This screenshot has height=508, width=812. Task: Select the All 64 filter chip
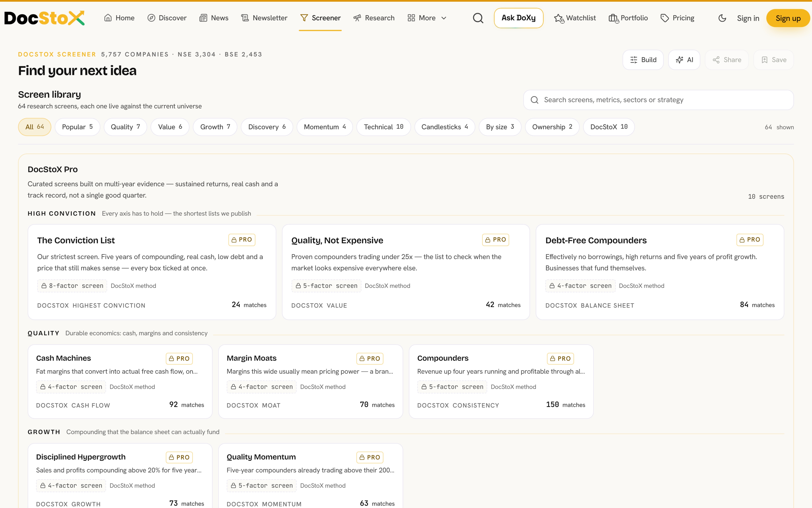pos(34,127)
